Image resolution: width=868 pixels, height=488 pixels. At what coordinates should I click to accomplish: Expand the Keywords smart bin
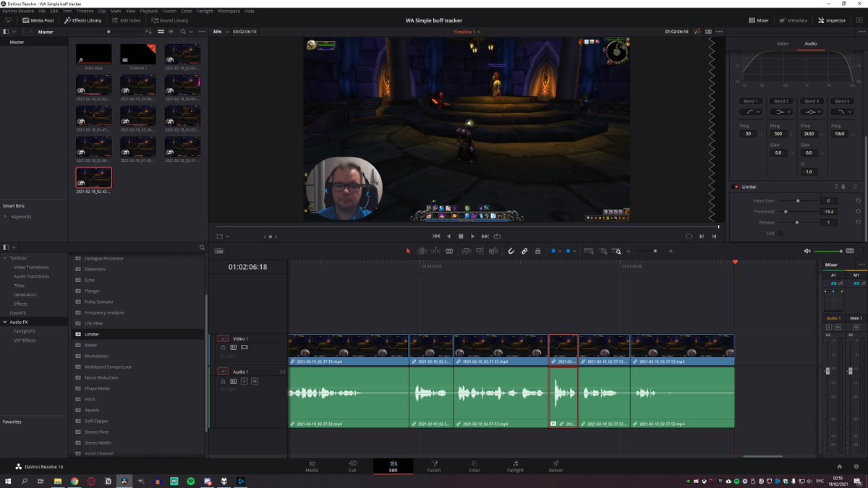tap(5, 217)
